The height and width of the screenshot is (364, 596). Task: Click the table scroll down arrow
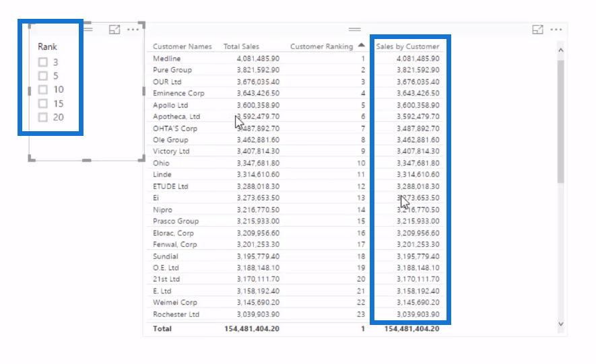pyautogui.click(x=561, y=324)
